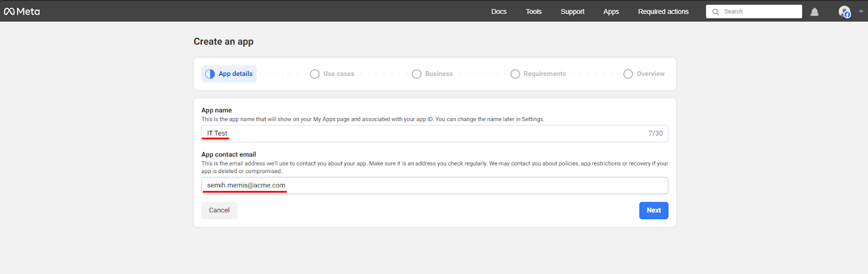The image size is (868, 274).
Task: Click the App contact email field
Action: click(x=434, y=186)
